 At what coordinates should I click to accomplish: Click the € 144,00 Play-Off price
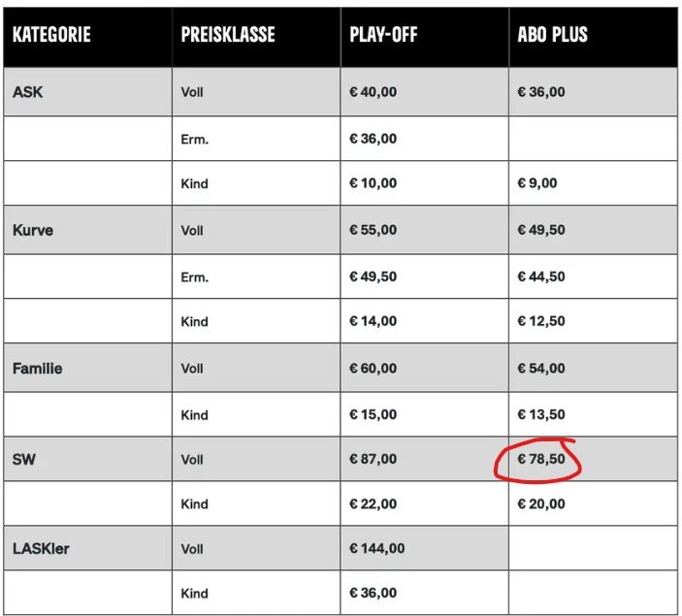pos(376,548)
